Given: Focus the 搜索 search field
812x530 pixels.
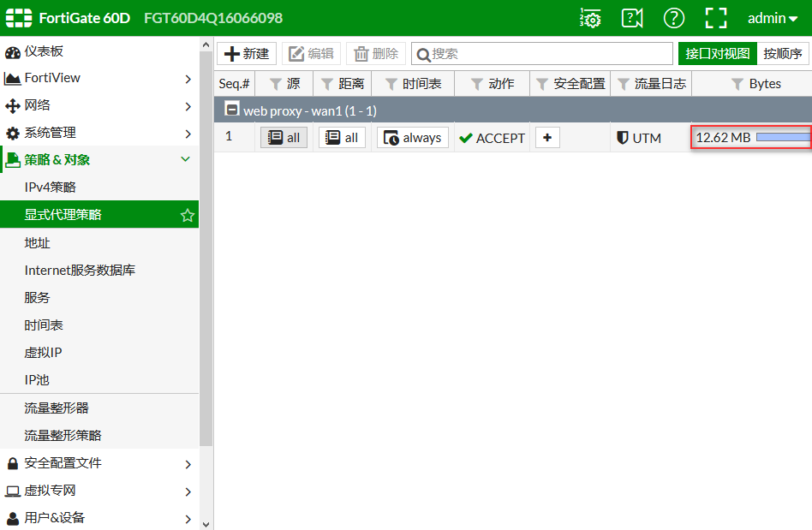Looking at the screenshot, I should pos(541,53).
